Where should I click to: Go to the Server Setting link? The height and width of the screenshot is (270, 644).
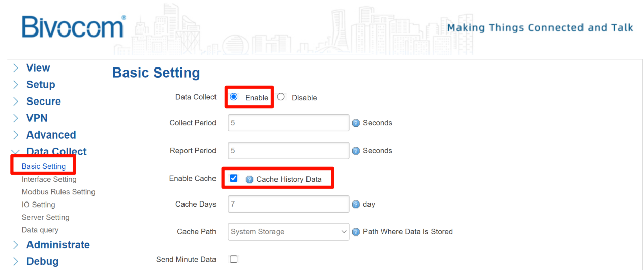46,217
